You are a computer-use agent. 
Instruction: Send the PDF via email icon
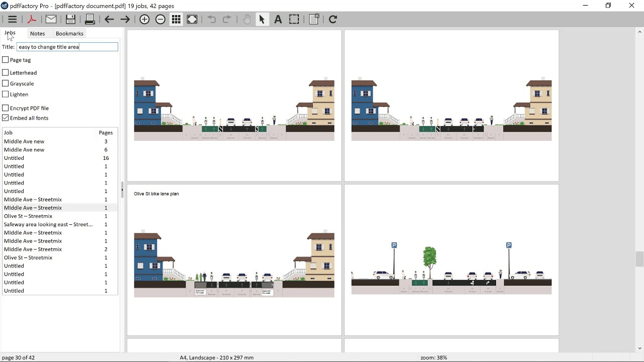[x=51, y=19]
